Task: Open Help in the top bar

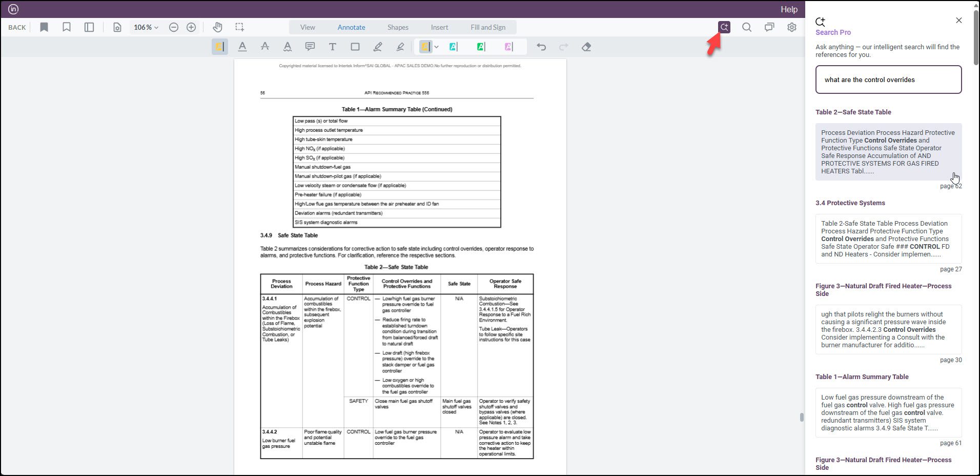Action: point(789,9)
